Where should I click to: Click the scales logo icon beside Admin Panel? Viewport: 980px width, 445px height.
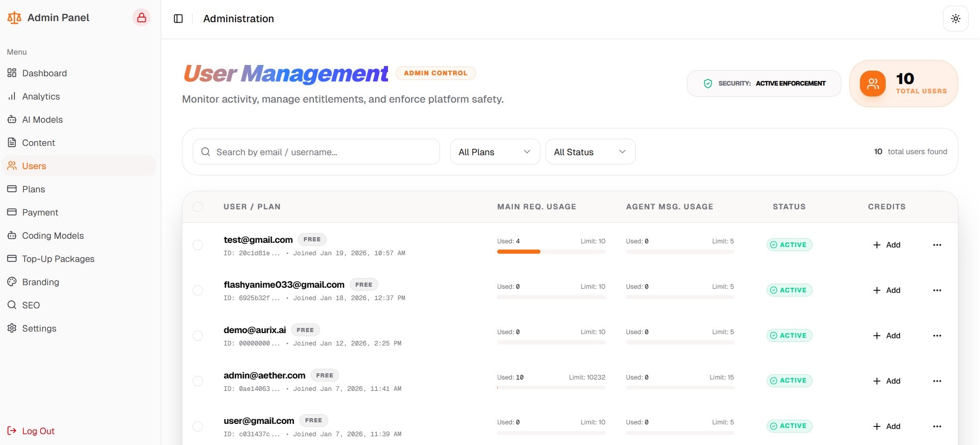click(14, 18)
